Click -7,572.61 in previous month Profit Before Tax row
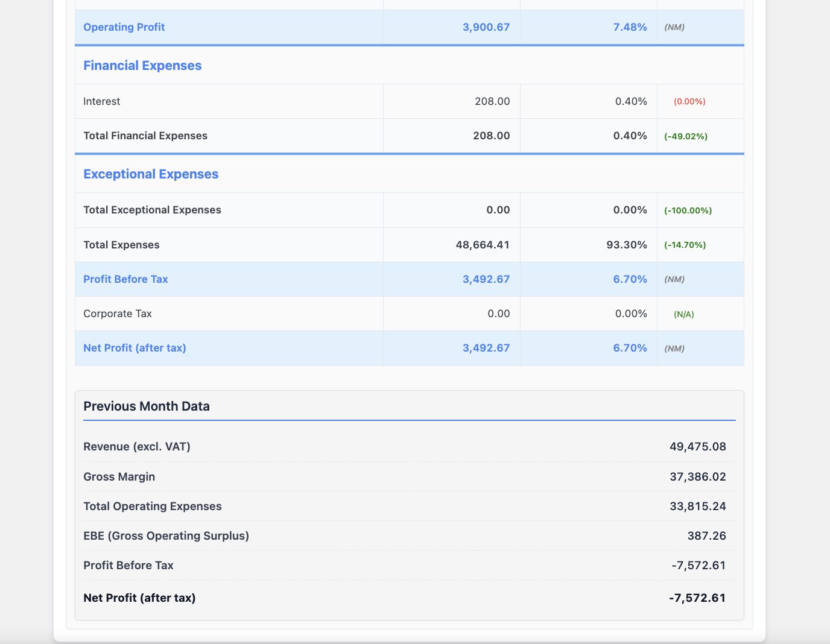The width and height of the screenshot is (830, 644). 699,566
